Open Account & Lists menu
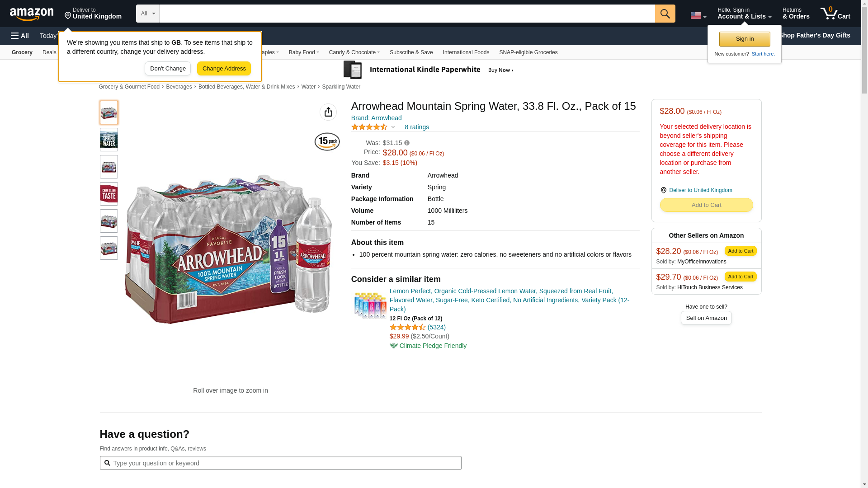This screenshot has height=488, width=868. pos(744,14)
